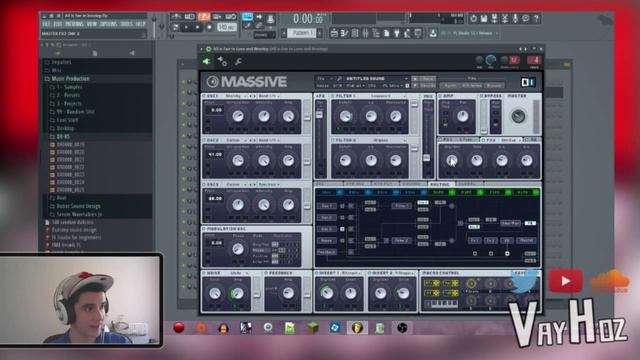
Task: Click the Noise node in routing diagram
Action: [x=326, y=241]
